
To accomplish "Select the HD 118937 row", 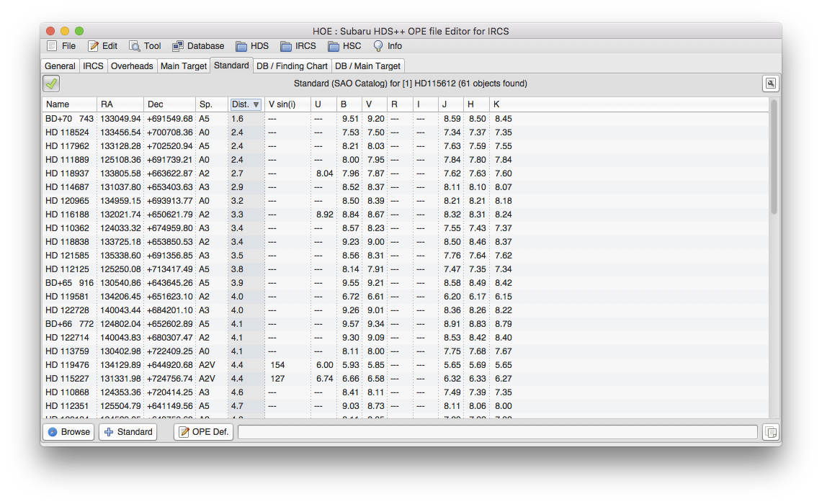I will point(405,174).
